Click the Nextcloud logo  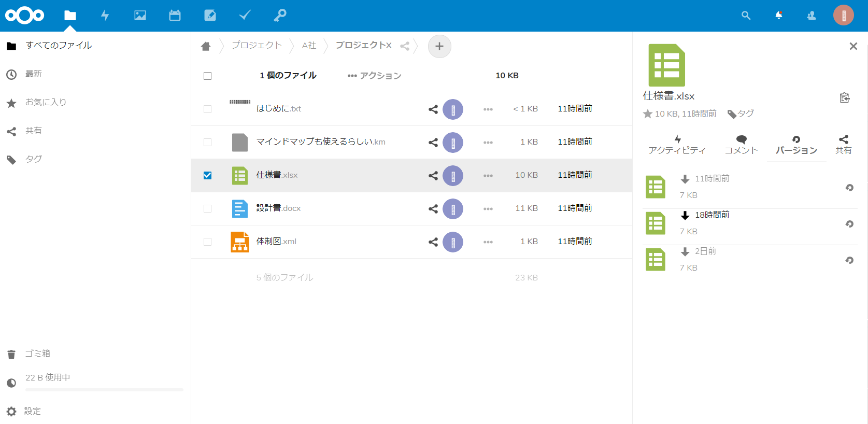click(24, 16)
